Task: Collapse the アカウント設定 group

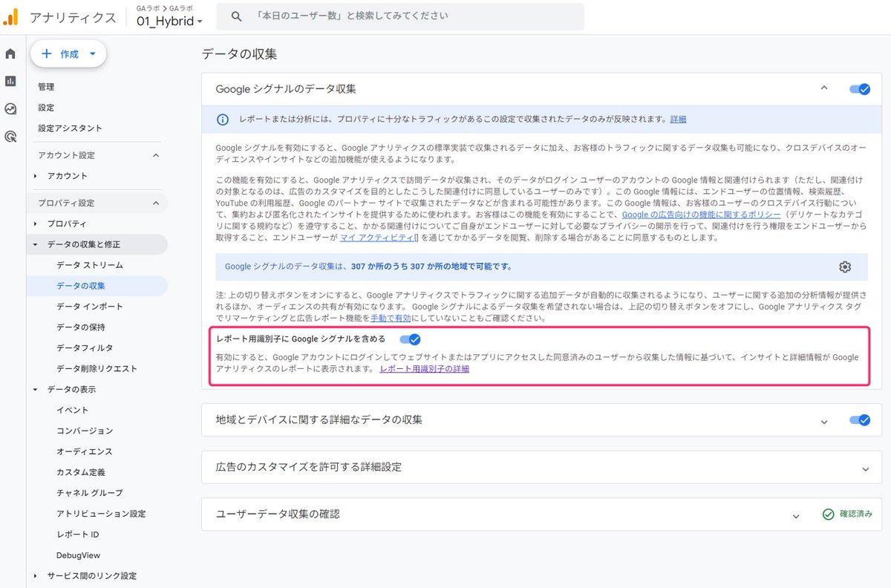Action: pos(156,155)
